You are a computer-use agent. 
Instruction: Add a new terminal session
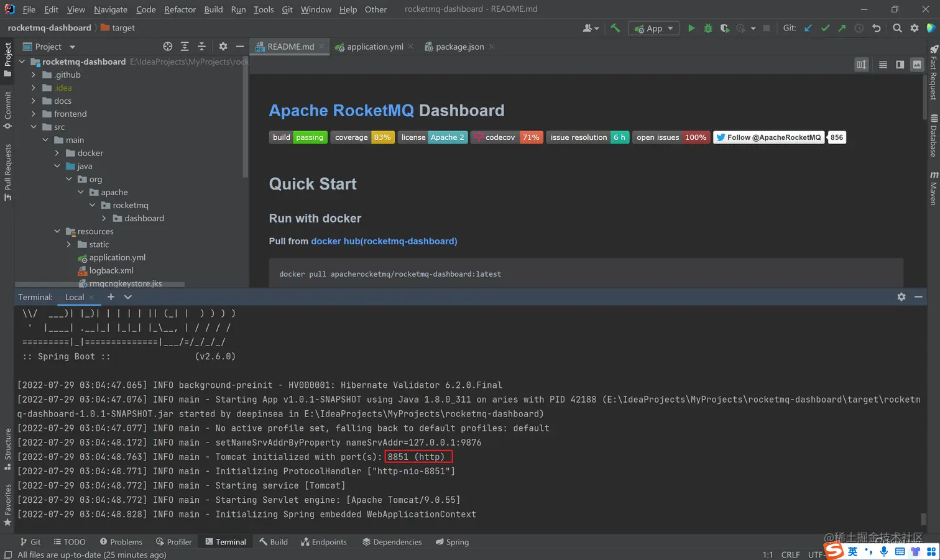click(x=111, y=297)
